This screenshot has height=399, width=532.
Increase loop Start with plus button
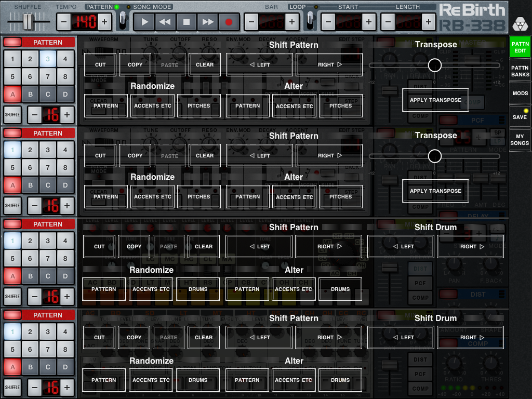pyautogui.click(x=369, y=22)
